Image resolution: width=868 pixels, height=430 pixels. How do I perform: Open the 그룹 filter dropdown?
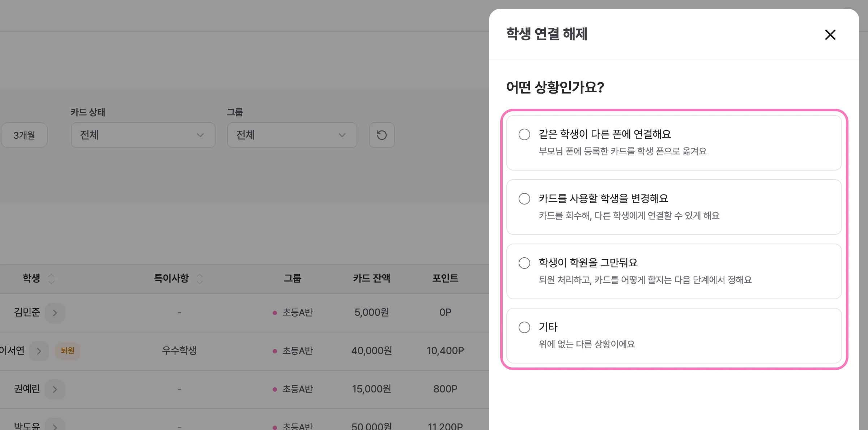[292, 135]
